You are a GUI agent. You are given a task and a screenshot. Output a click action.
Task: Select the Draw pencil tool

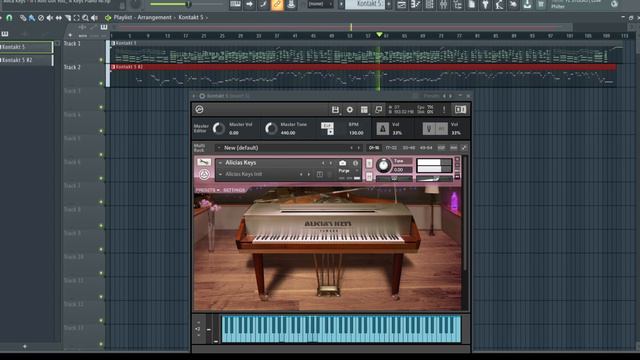pyautogui.click(x=23, y=18)
